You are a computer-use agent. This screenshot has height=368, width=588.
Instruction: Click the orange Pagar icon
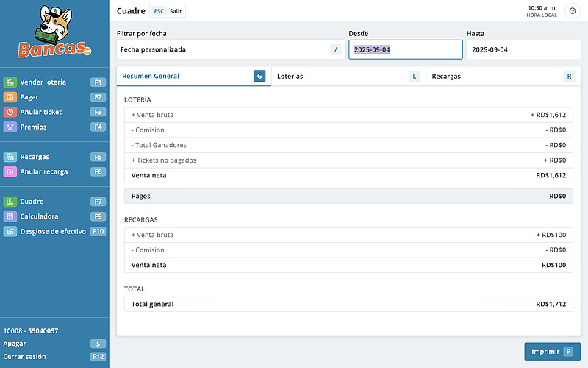tap(10, 97)
